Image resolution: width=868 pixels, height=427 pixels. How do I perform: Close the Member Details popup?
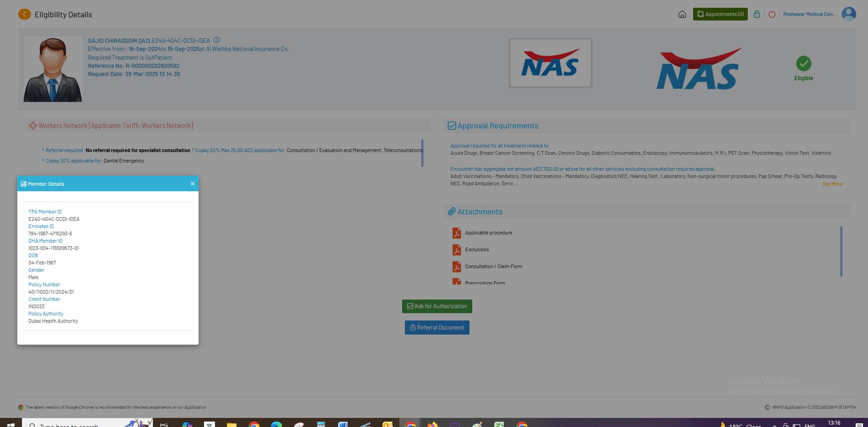pos(193,184)
